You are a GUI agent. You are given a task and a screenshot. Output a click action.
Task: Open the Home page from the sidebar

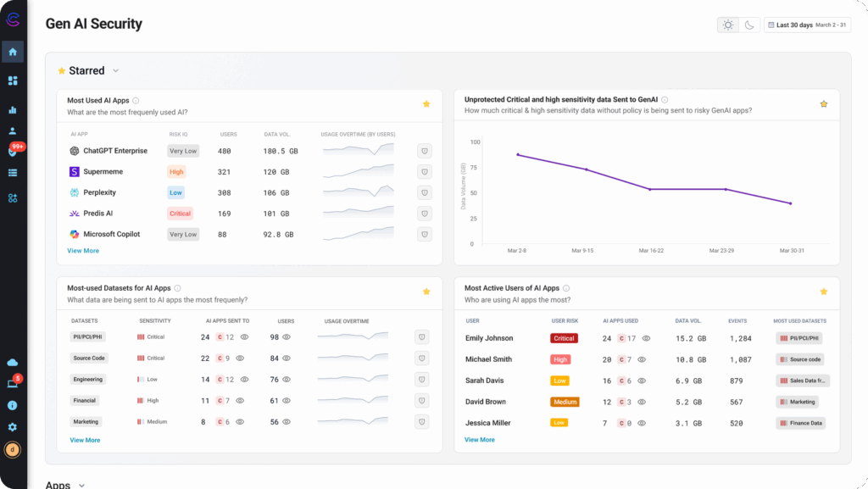pyautogui.click(x=13, y=52)
